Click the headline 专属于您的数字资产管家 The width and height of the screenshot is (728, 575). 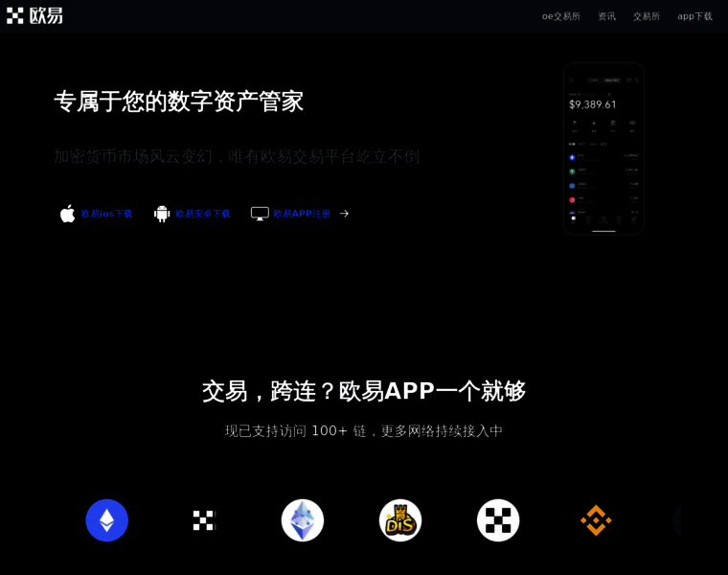pos(179,102)
